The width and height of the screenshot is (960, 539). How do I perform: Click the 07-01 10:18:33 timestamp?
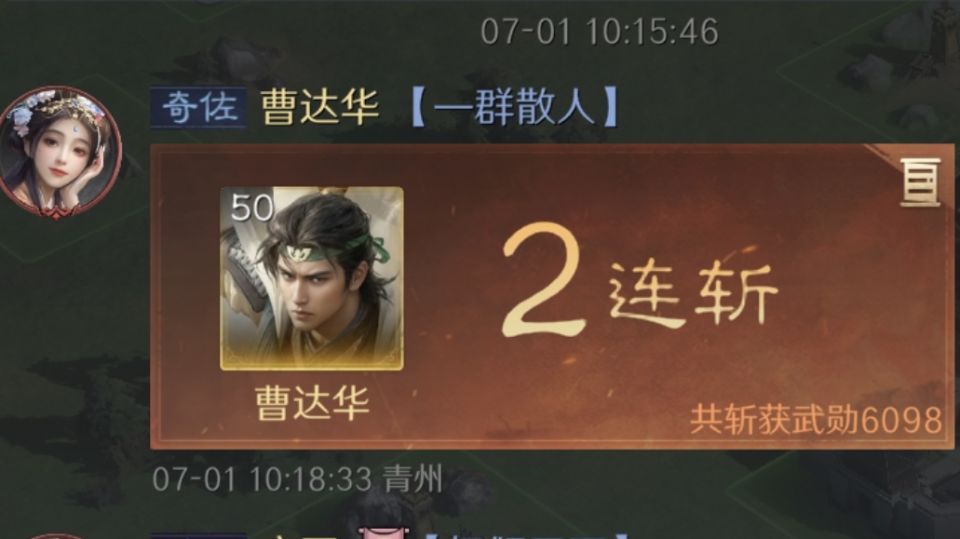tap(262, 479)
